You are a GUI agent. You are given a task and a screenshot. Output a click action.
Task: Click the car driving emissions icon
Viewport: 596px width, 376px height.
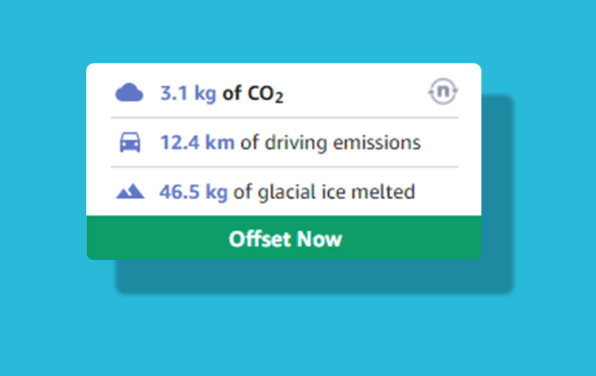pyautogui.click(x=130, y=143)
